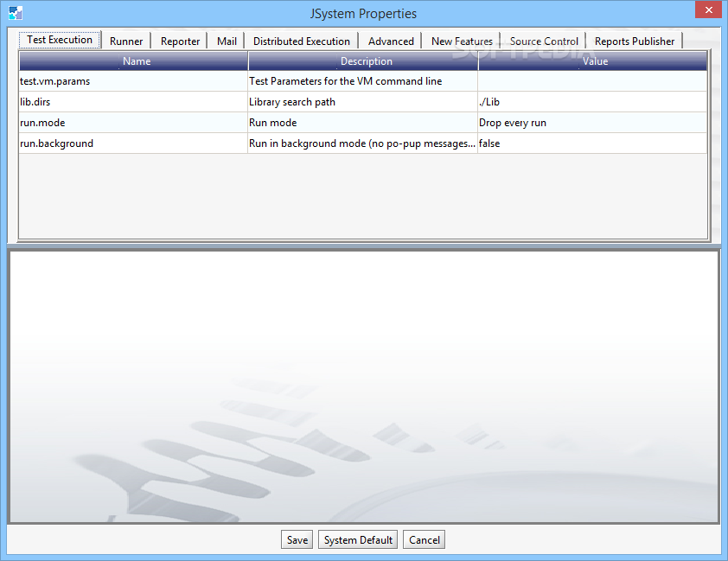
Task: Open the Runner tab
Action: pos(126,41)
